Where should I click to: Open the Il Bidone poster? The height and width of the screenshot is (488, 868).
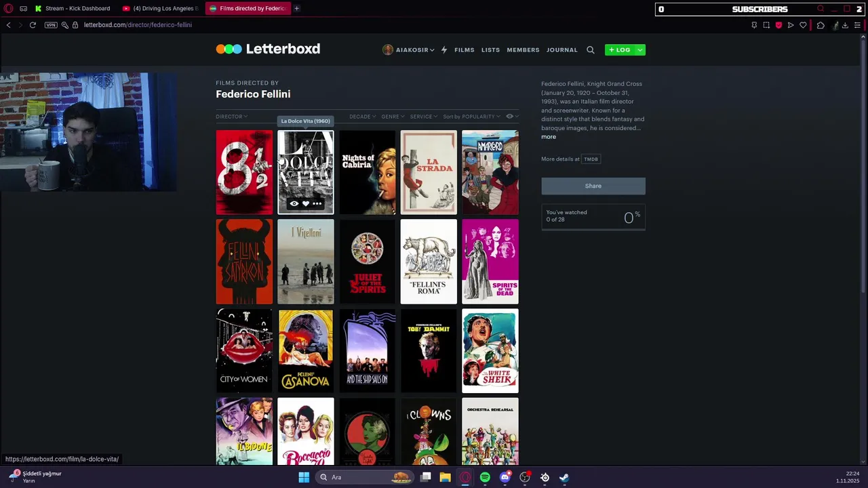pos(244,432)
